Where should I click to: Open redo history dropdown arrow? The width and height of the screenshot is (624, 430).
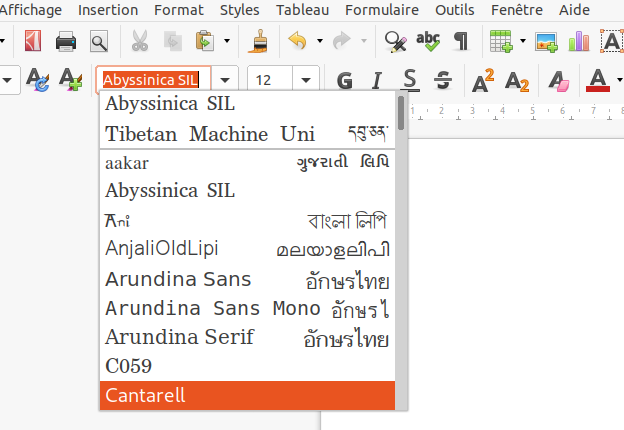pyautogui.click(x=363, y=41)
